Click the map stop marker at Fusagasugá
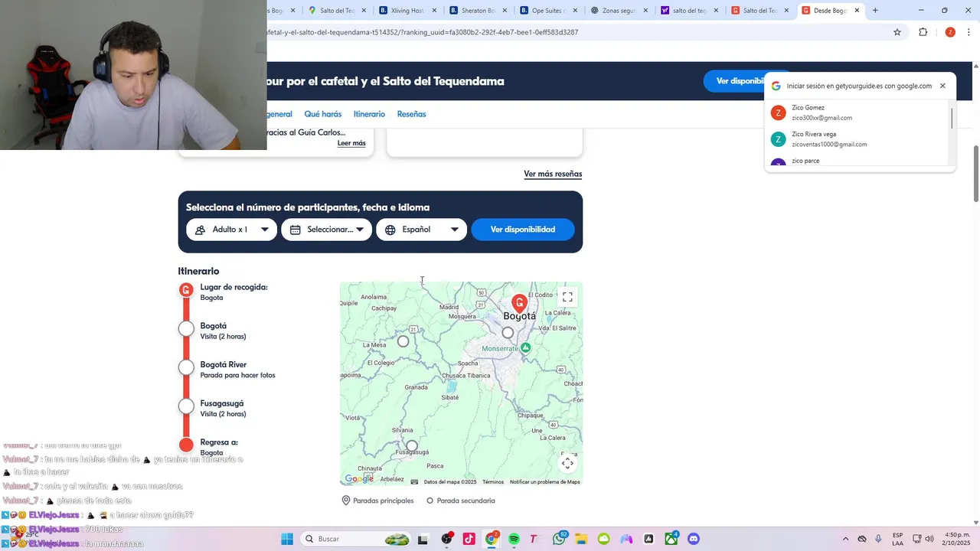980x551 pixels. click(x=412, y=445)
